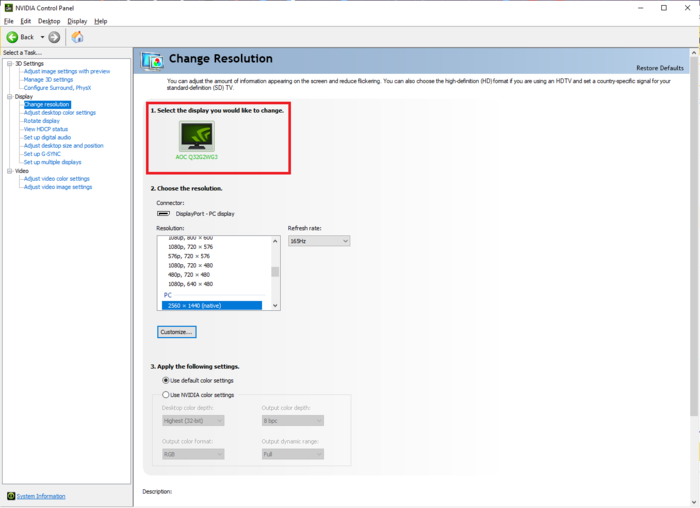Open the Back history dropdown arrow
Screen dimensions: 700x508
42,37
